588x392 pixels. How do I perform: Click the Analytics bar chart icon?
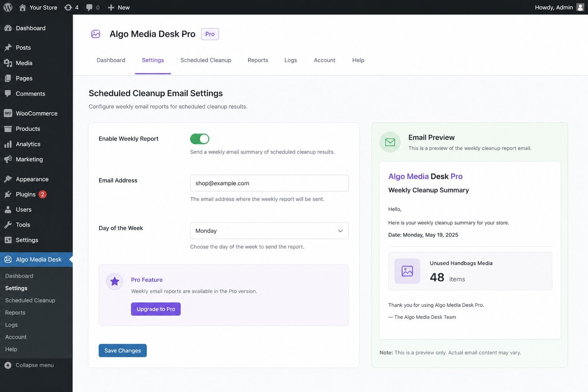click(x=8, y=144)
